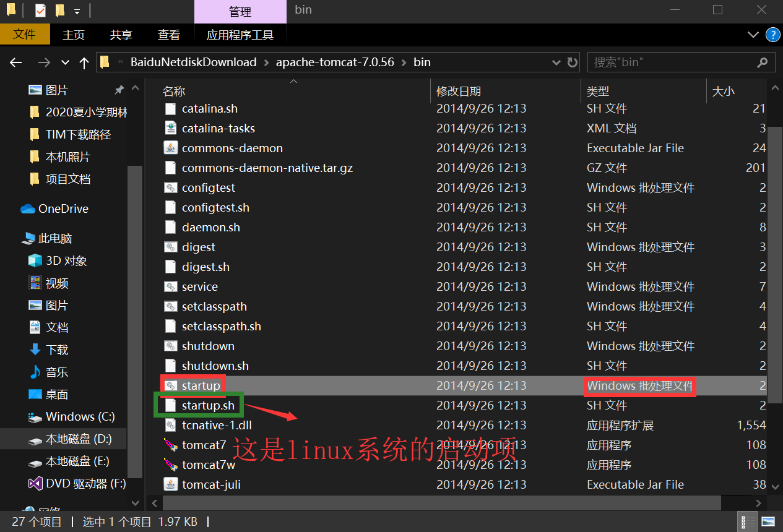Select the configtest batch file icon

pos(171,188)
